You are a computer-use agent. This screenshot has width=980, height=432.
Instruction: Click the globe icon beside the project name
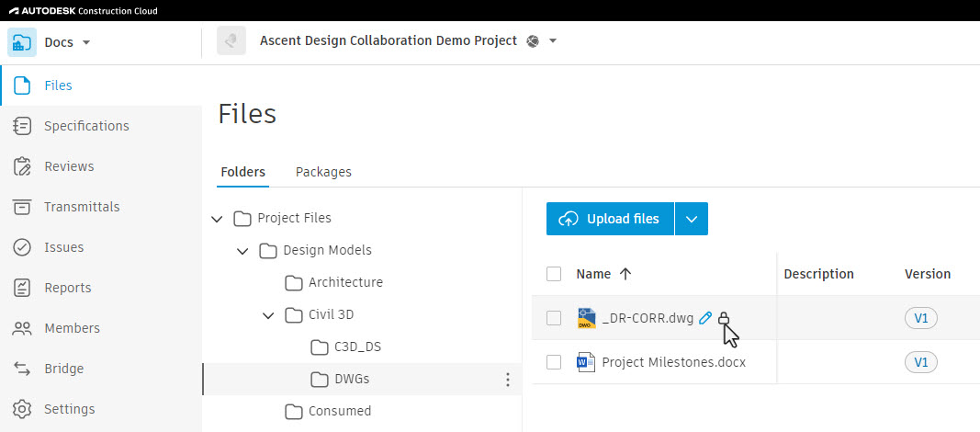pos(533,41)
